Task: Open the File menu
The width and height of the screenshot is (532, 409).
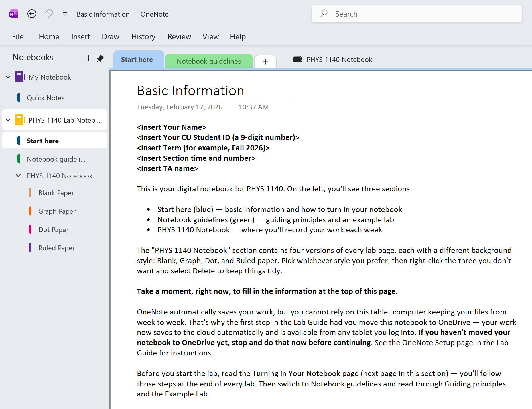Action: pos(18,37)
